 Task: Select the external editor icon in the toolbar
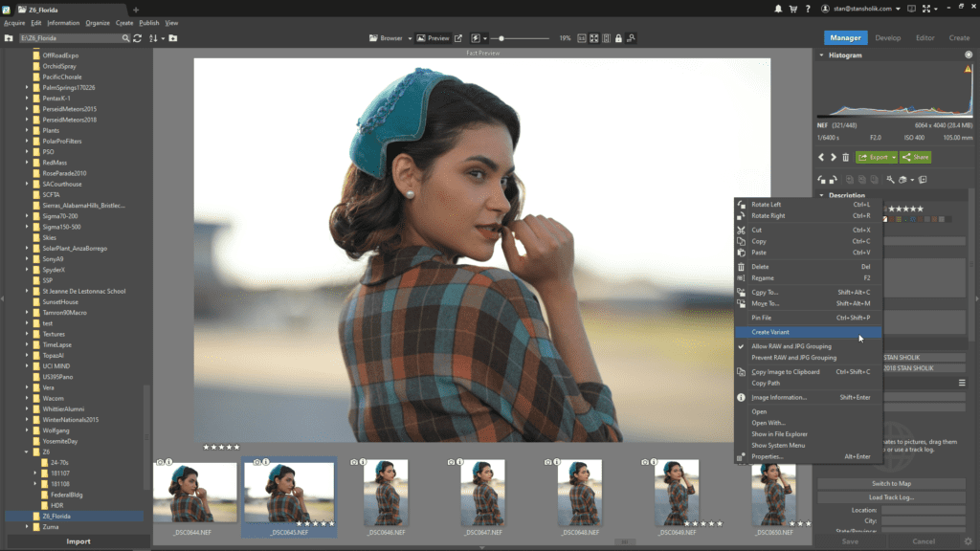[458, 38]
